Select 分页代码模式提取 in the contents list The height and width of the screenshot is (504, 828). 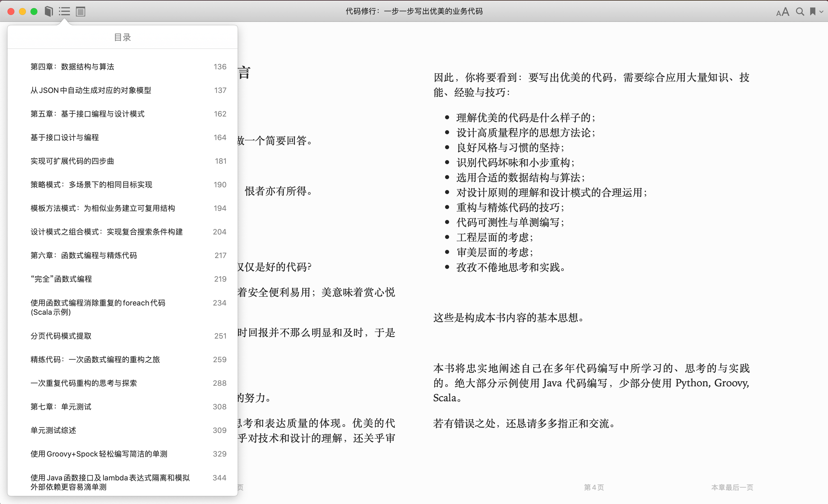click(x=60, y=336)
